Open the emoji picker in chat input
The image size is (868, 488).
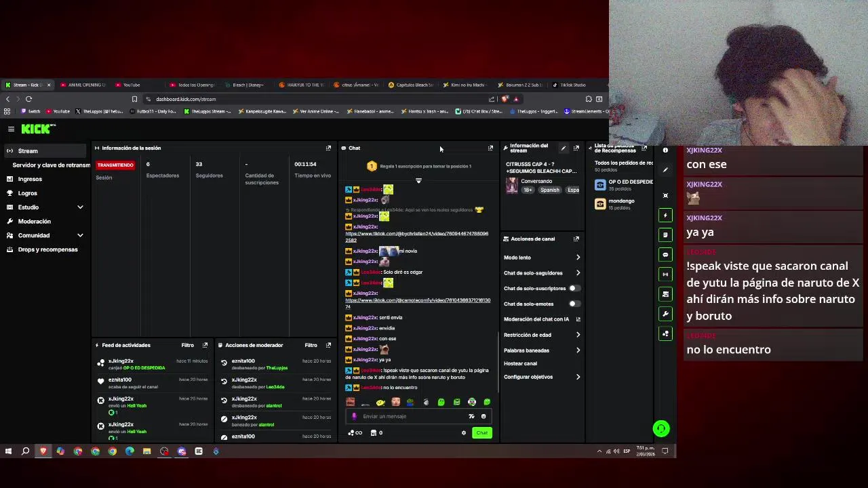(x=484, y=416)
